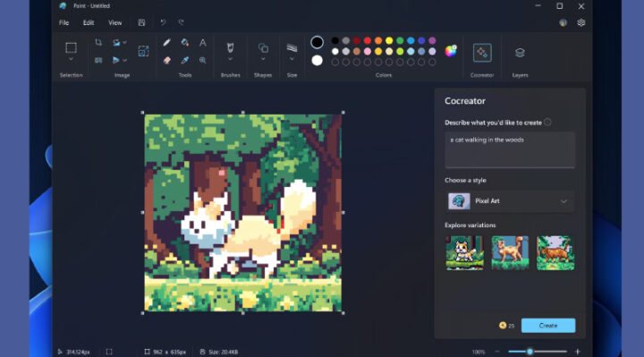The image size is (644, 357).
Task: Select the Fill bucket tool
Action: (x=185, y=42)
